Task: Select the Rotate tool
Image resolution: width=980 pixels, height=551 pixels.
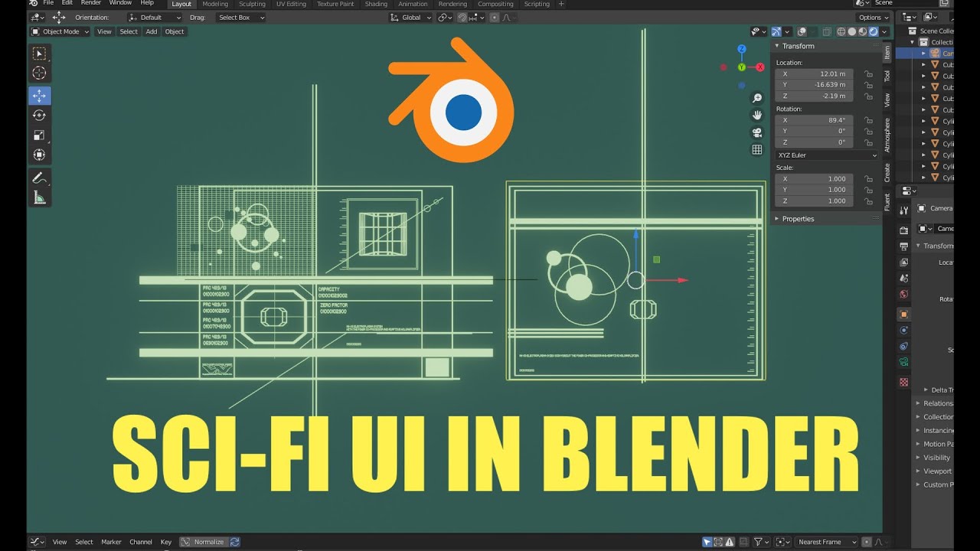Action: [39, 115]
